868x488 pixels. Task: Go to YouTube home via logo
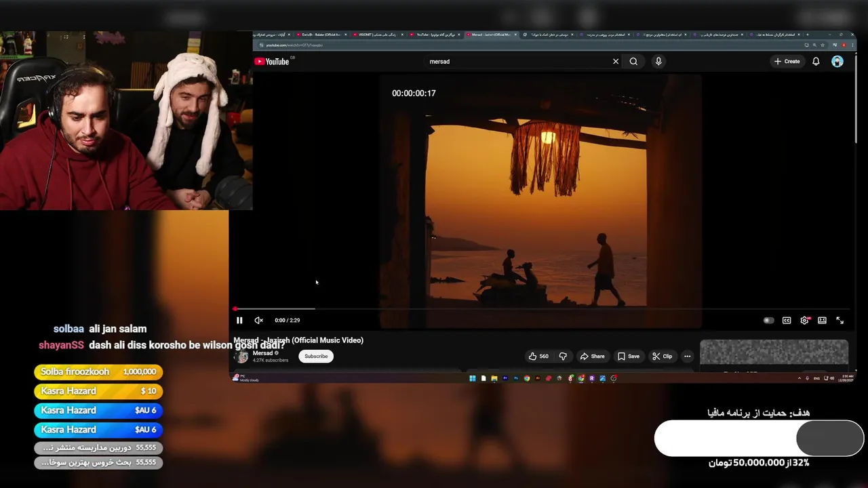pyautogui.click(x=272, y=62)
